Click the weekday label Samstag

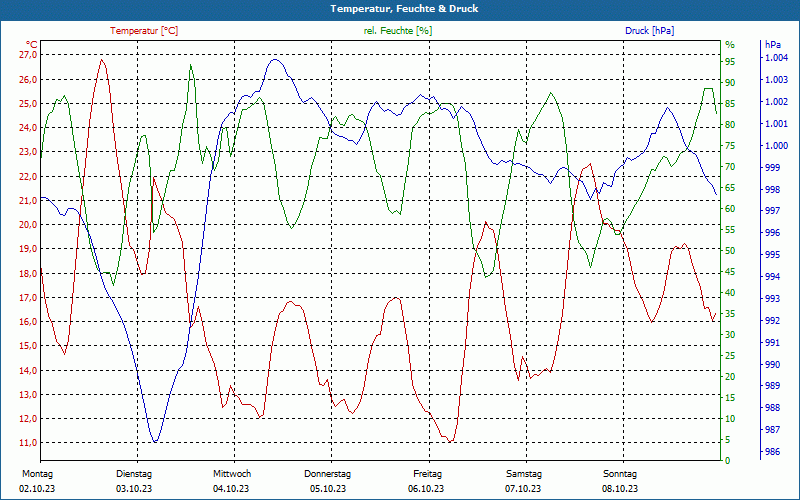(x=524, y=474)
